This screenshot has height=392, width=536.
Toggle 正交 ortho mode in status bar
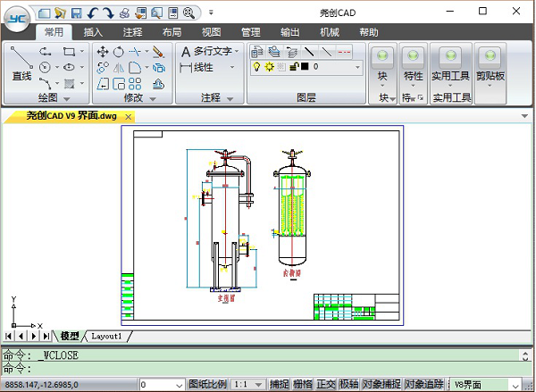[x=326, y=384]
